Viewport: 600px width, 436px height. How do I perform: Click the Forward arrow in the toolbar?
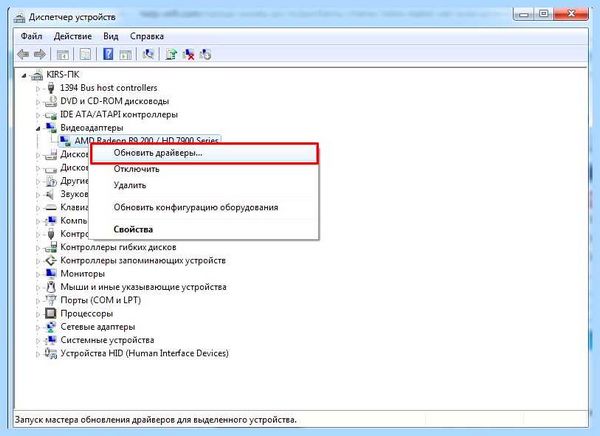tap(40, 55)
